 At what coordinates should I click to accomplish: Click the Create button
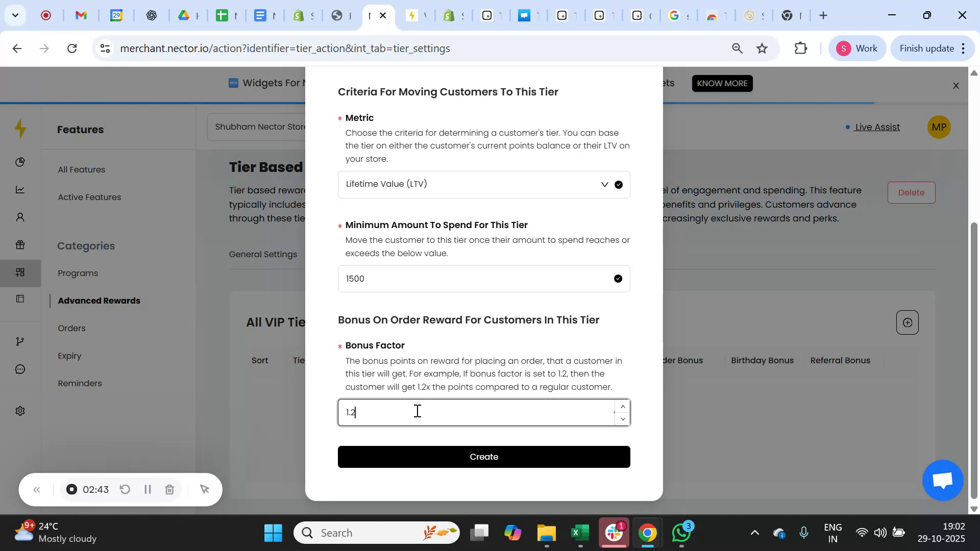(483, 457)
